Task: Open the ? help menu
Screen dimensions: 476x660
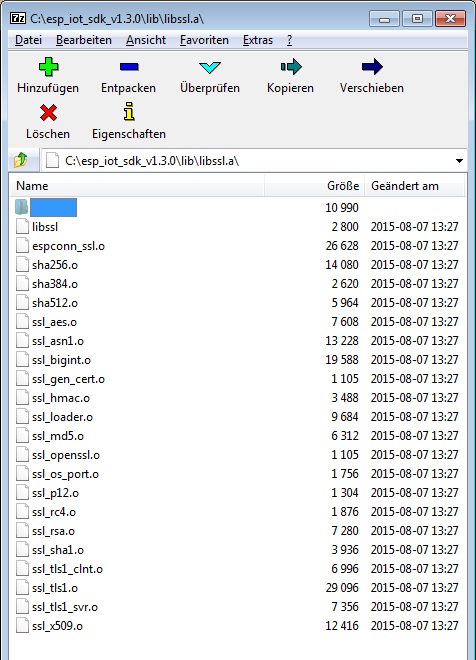Action: click(x=290, y=40)
